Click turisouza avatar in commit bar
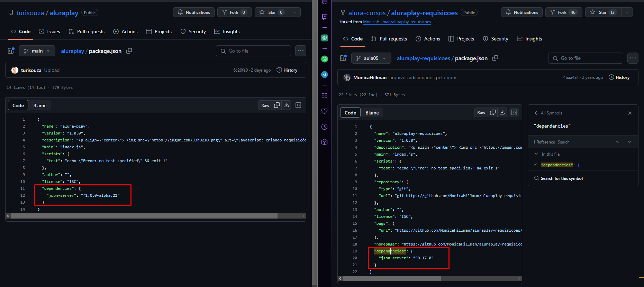 pyautogui.click(x=15, y=70)
